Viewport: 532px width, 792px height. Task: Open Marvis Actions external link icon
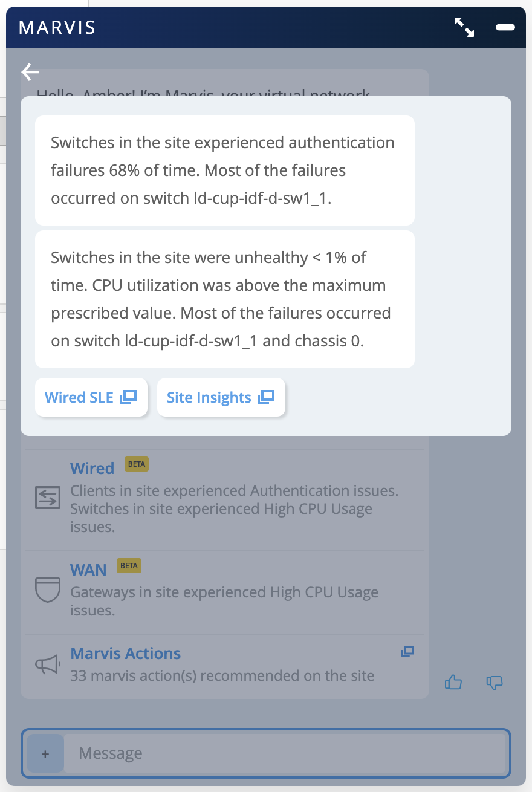[x=407, y=652]
